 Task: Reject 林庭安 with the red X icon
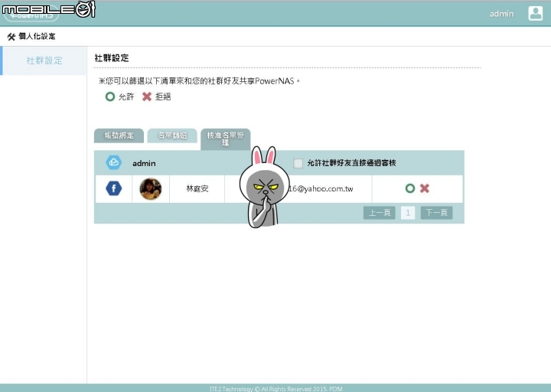[425, 188]
